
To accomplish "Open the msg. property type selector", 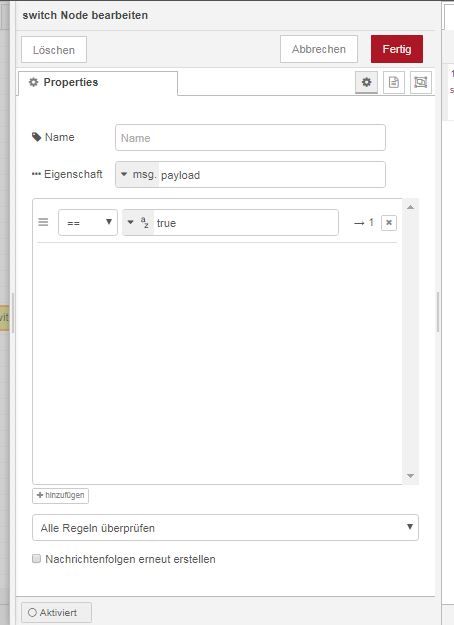I will coord(137,175).
